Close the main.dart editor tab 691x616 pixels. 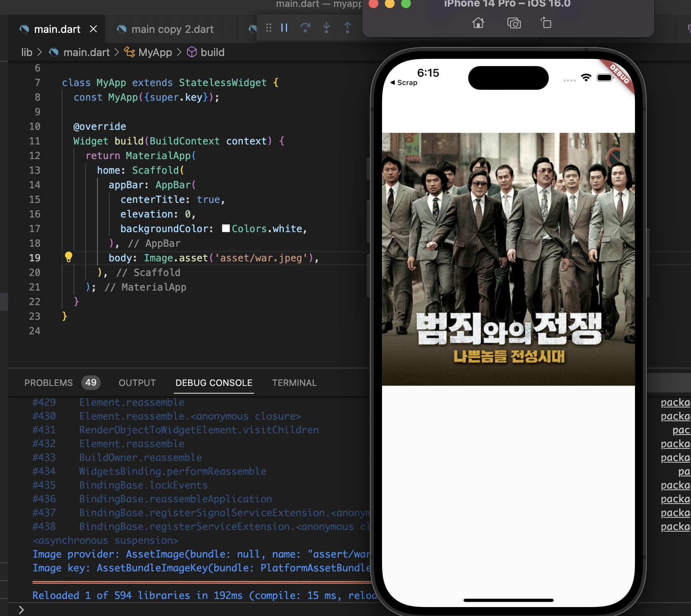93,29
